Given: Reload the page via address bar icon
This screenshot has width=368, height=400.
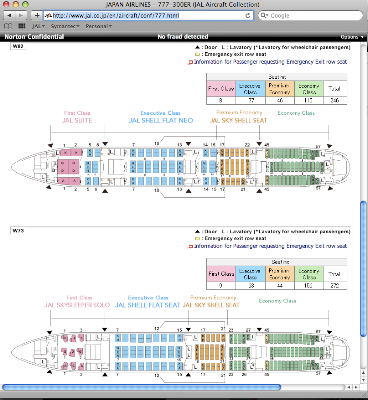Looking at the screenshot, I should pos(248,15).
